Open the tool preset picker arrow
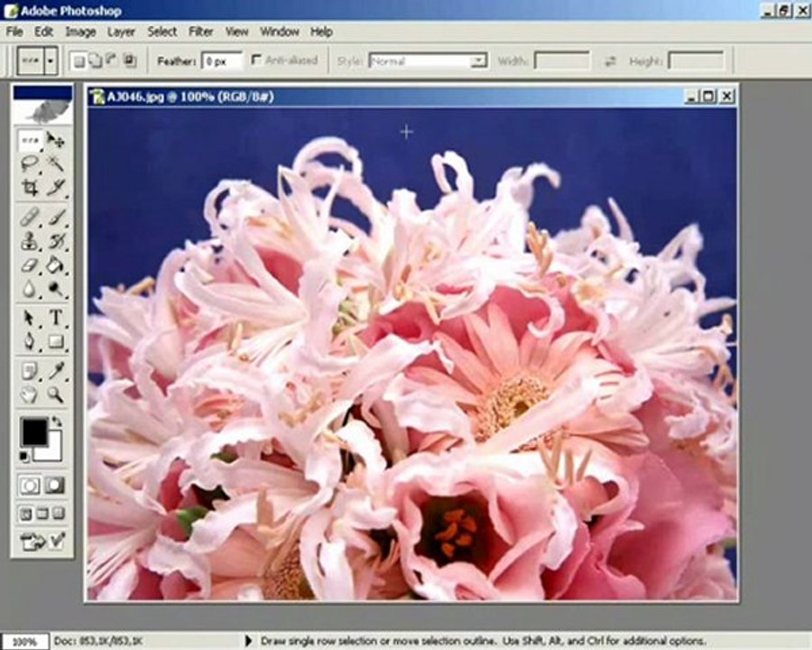 (x=51, y=61)
